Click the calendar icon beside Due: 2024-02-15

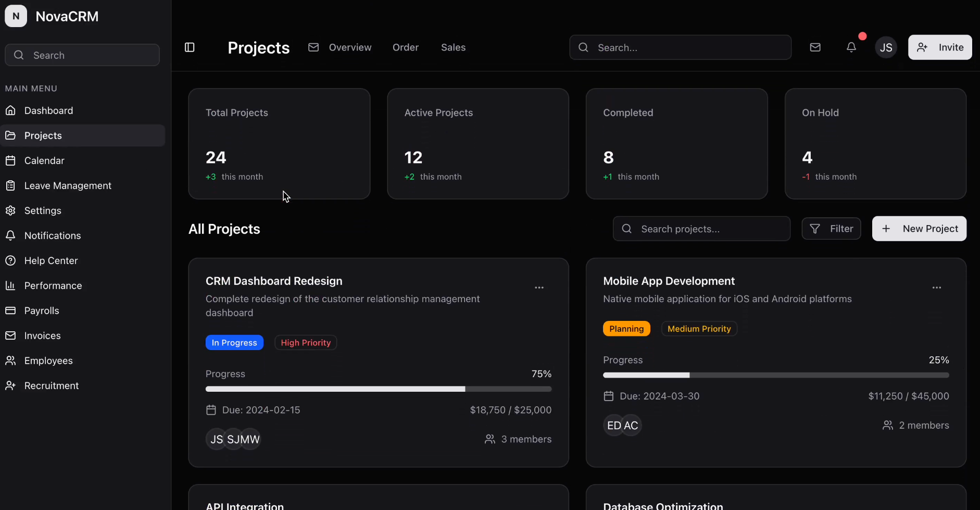(211, 410)
